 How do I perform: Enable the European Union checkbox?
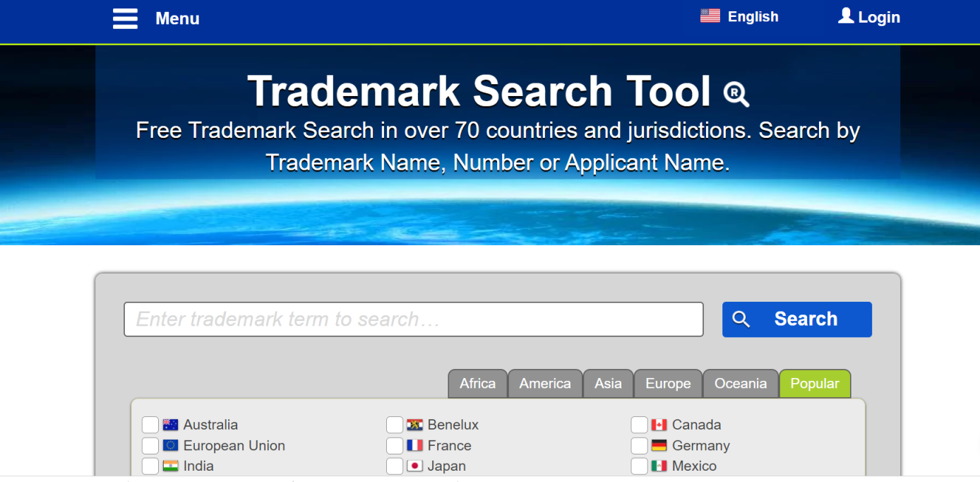point(150,446)
